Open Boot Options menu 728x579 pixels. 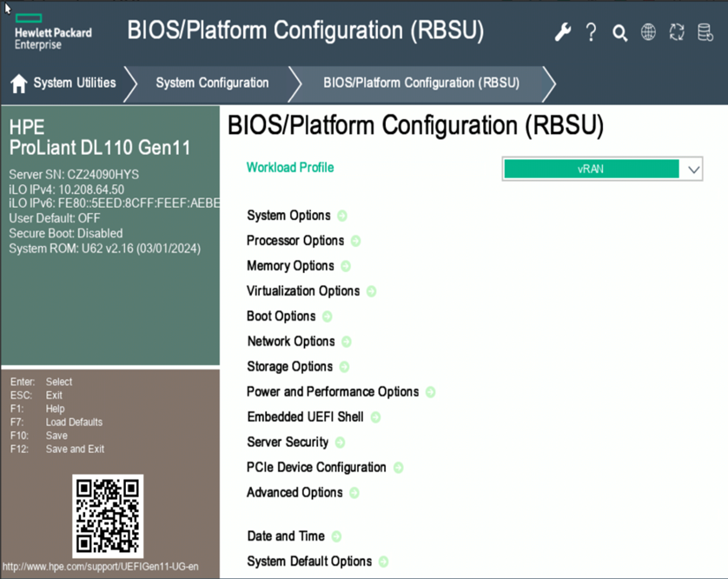[x=281, y=316]
